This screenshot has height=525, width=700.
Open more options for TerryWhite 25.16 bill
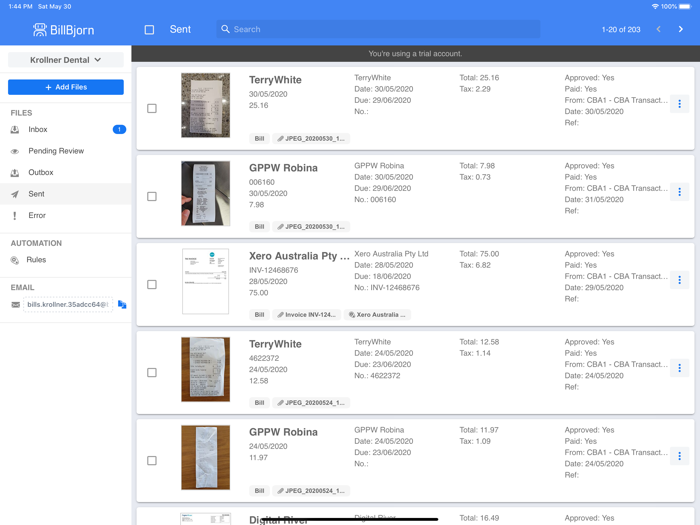679,104
